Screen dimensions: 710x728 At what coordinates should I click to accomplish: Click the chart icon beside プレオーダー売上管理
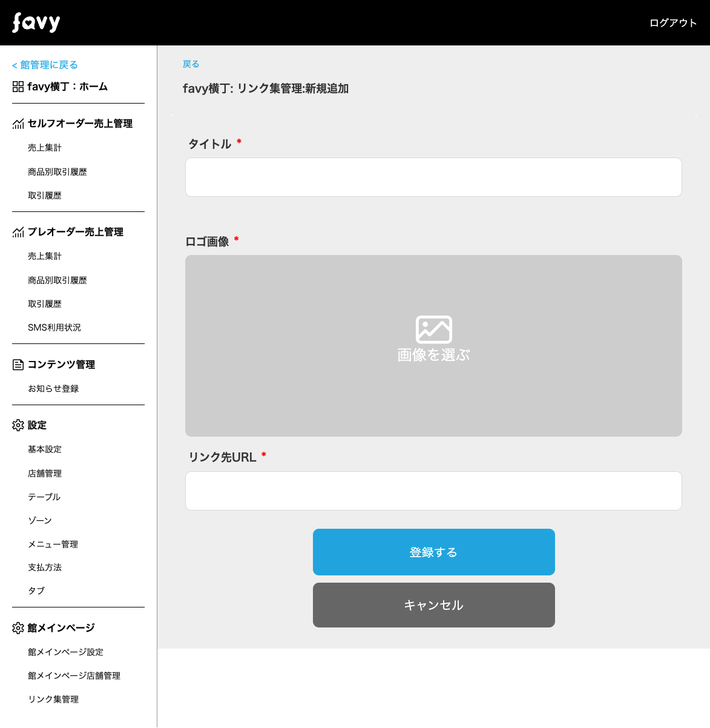click(x=18, y=232)
